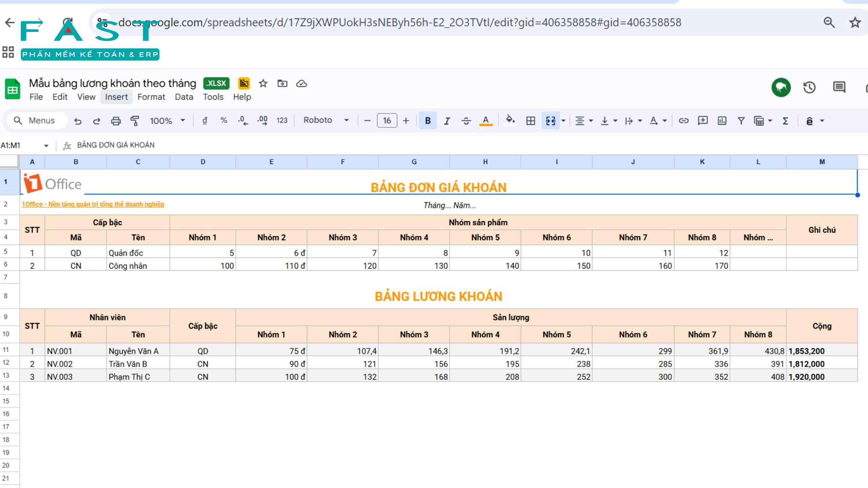The width and height of the screenshot is (868, 488).
Task: Toggle italic formatting button
Action: point(447,121)
